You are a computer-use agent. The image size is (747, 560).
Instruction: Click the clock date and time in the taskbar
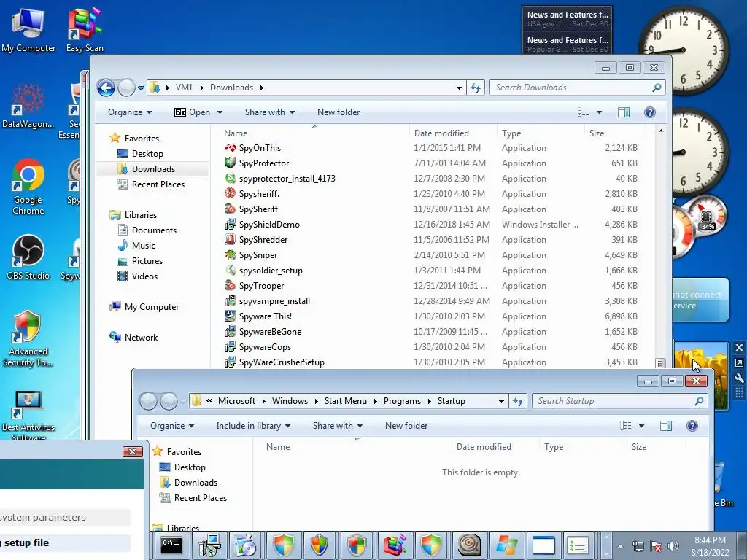tap(710, 546)
